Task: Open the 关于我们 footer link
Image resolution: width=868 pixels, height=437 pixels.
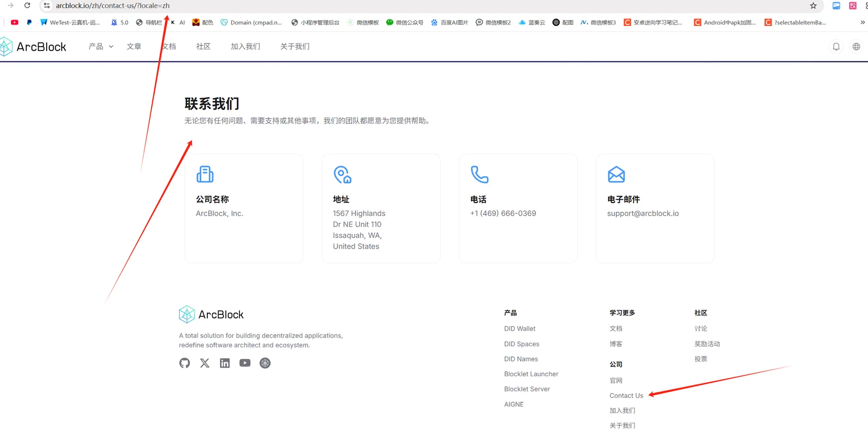Action: click(x=622, y=426)
